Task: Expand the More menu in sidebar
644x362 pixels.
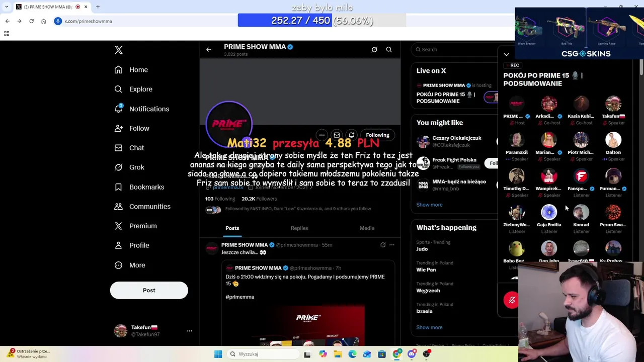Action: (130, 265)
